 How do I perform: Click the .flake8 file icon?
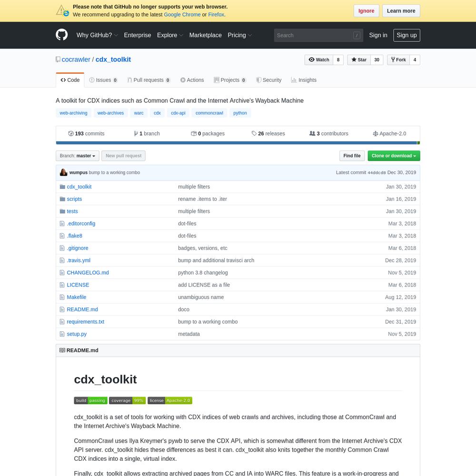(x=62, y=236)
